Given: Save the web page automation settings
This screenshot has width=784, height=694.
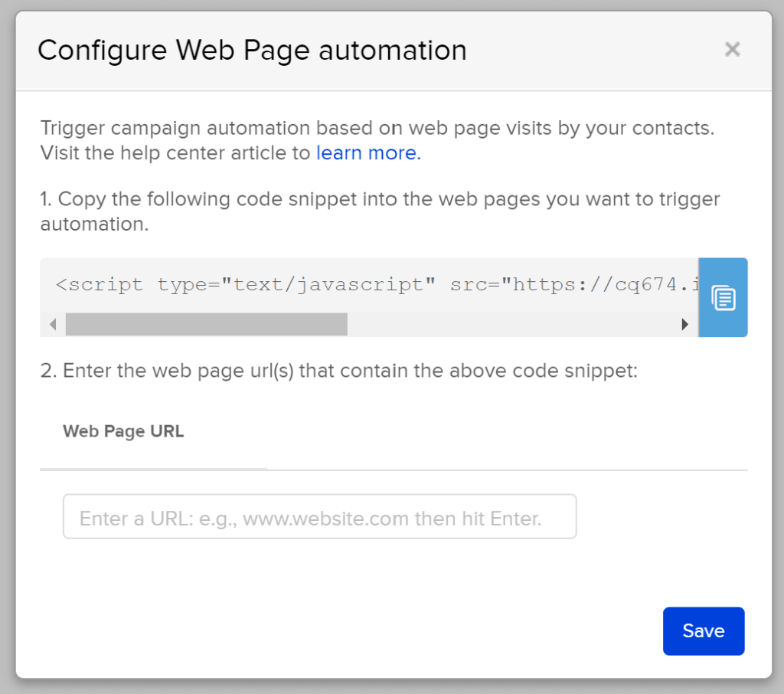Looking at the screenshot, I should point(704,631).
